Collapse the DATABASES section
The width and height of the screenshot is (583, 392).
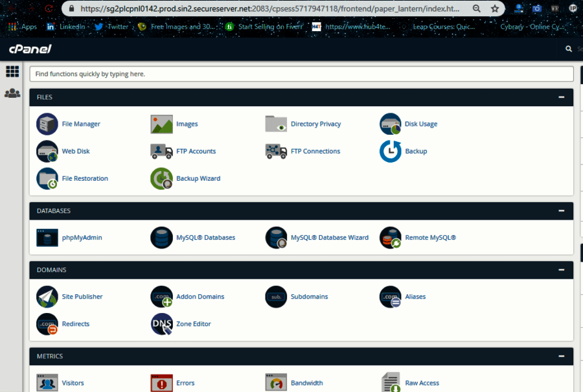(562, 211)
